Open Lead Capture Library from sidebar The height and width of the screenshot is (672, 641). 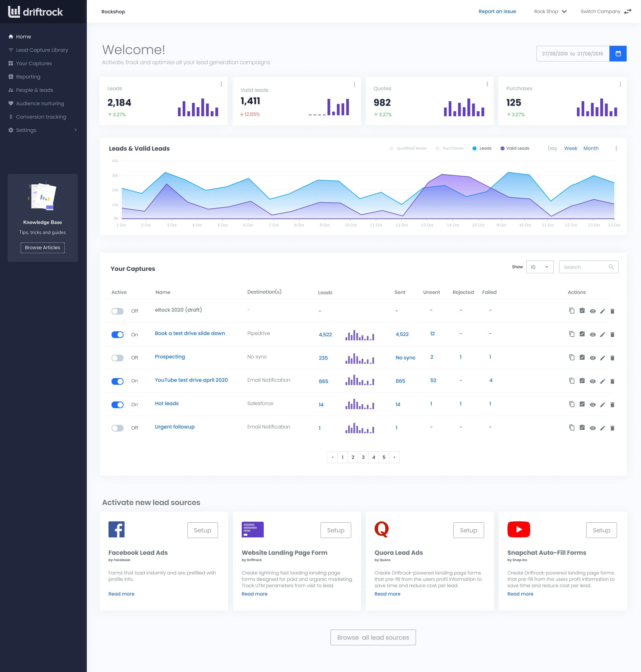pos(42,50)
